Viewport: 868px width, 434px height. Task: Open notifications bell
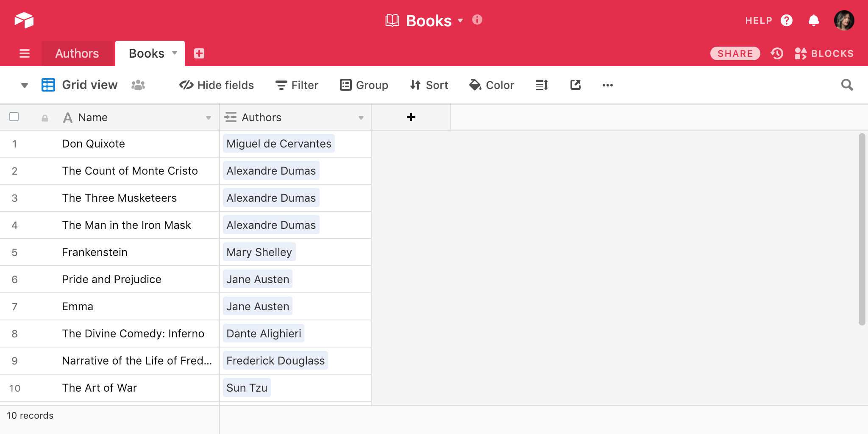point(814,20)
